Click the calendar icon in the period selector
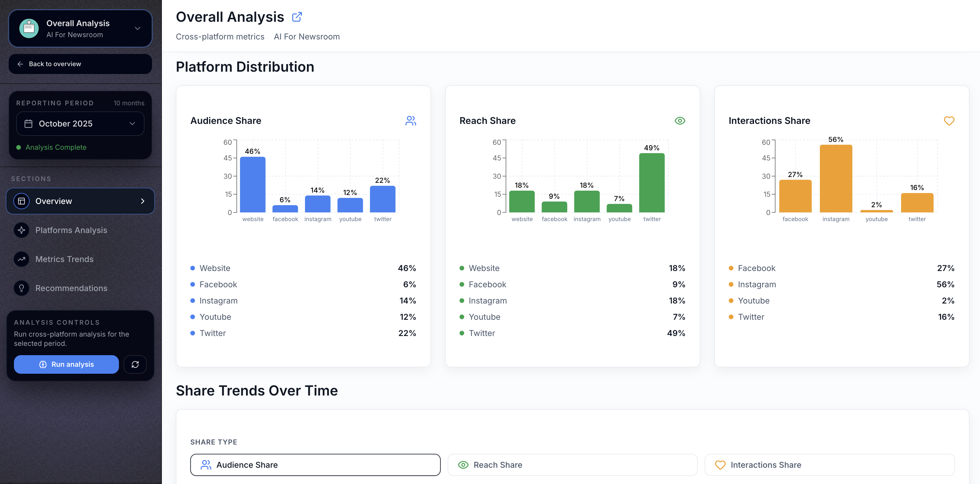 pos(28,124)
